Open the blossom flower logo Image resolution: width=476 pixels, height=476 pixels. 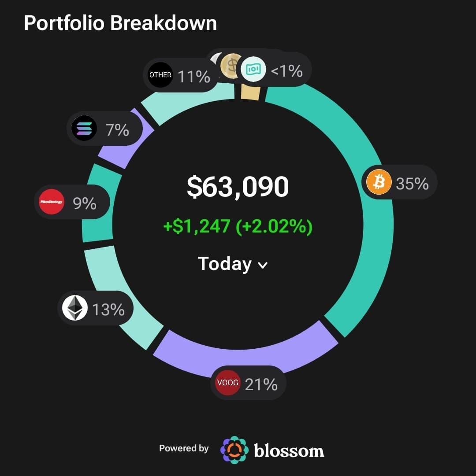pos(234,450)
